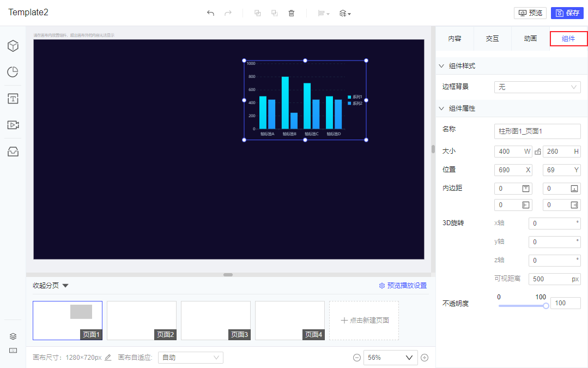Click the vertical scrollbar beside the canvas

point(433,149)
